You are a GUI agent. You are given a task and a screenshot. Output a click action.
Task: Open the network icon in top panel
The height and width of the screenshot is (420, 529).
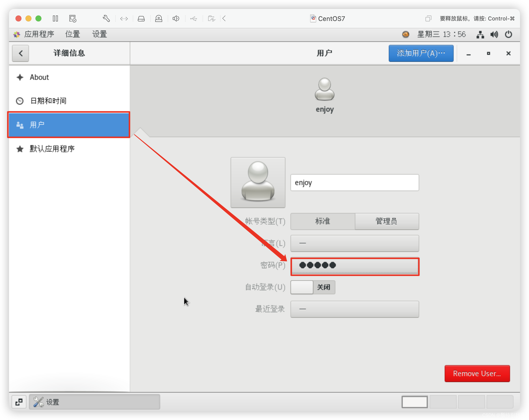coord(480,34)
